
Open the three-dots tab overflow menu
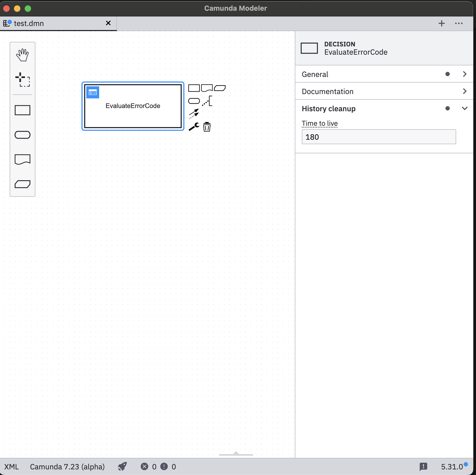click(459, 24)
